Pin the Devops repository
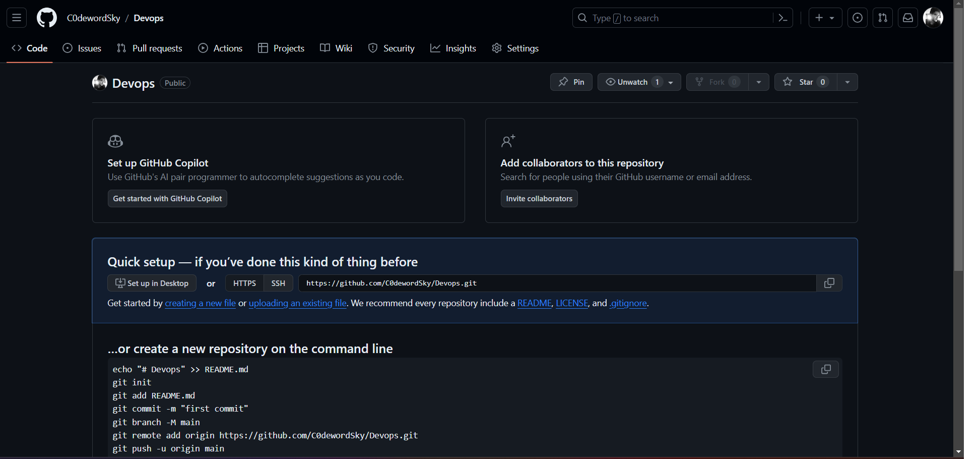Viewport: 980px width, 459px height. (x=571, y=82)
